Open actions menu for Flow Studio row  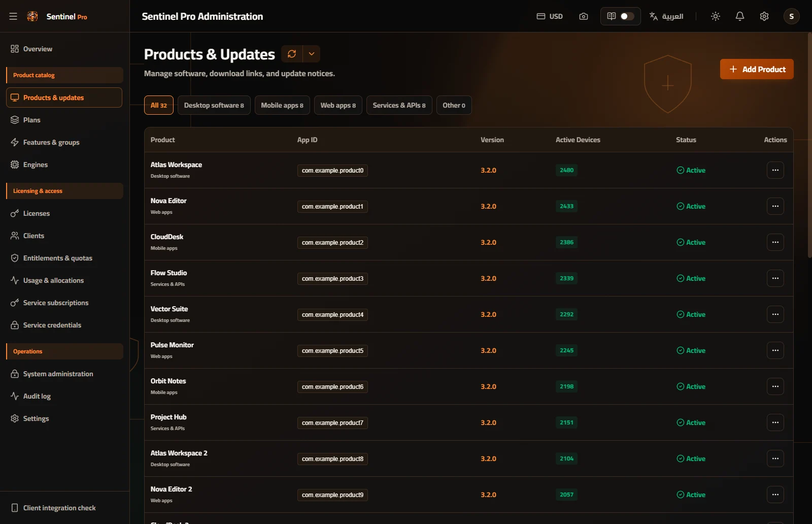click(x=775, y=278)
